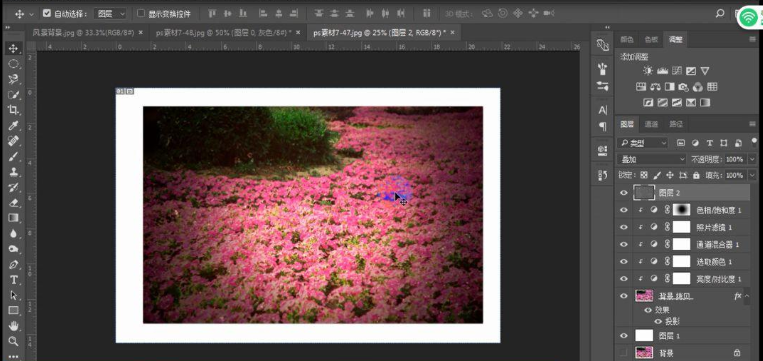Select the Eraser tool

[13, 203]
